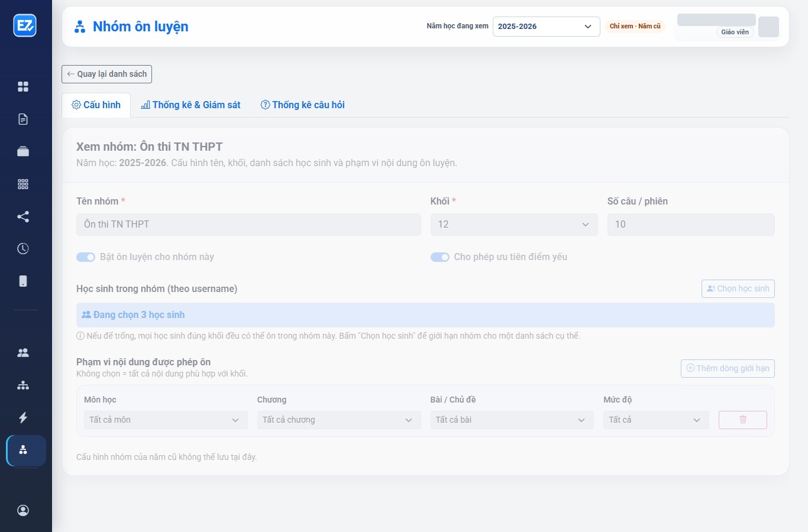Click the 'Giáo viên' role label

(x=735, y=32)
